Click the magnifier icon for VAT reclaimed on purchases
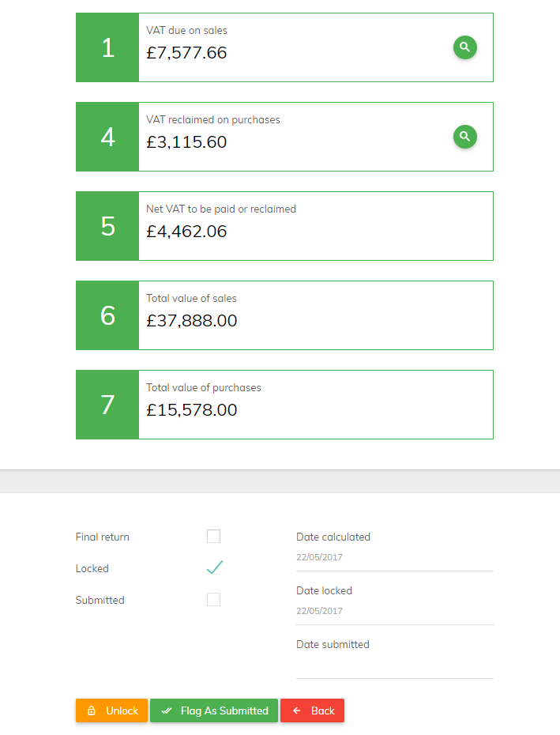Viewport: 560px width, 735px height. [465, 137]
